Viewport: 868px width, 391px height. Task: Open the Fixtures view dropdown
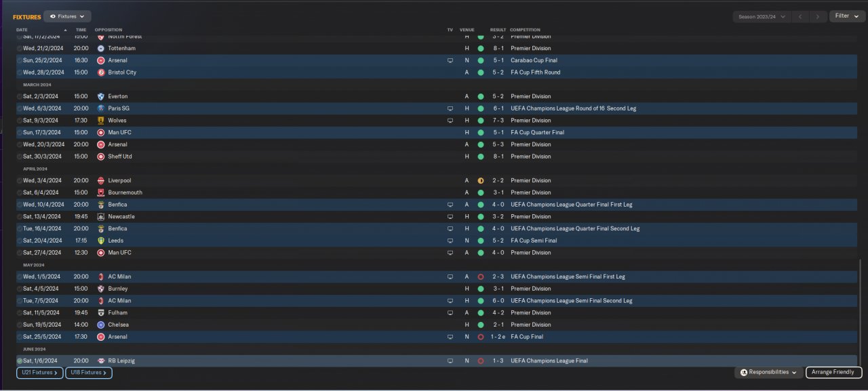click(x=68, y=16)
